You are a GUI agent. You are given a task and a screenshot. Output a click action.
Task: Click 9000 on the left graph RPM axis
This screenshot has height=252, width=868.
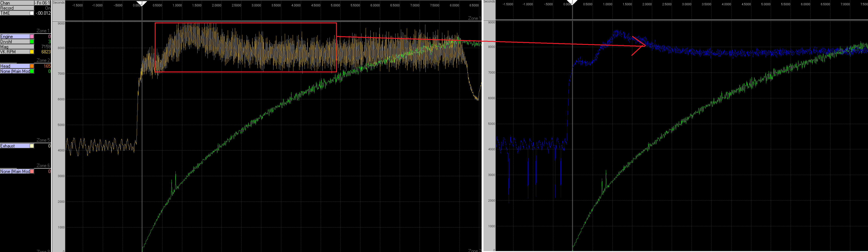point(61,24)
